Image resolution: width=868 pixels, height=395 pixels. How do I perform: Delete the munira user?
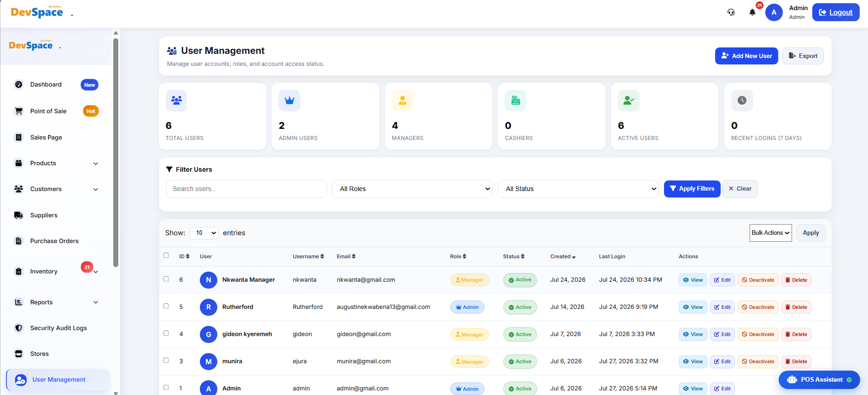point(796,361)
